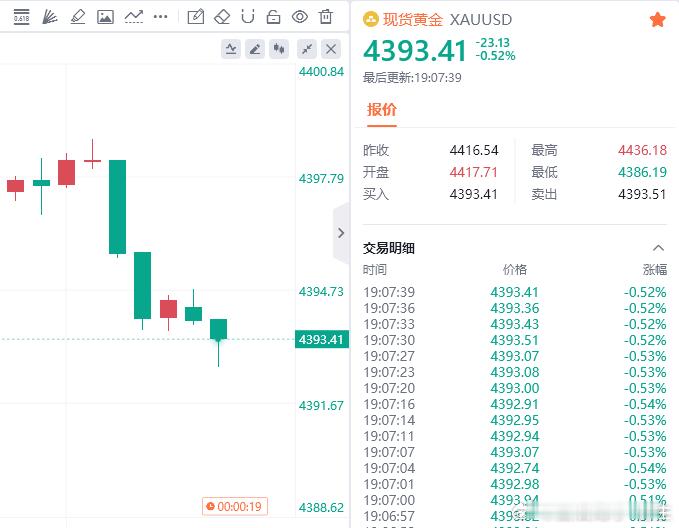
Task: Select the trade row at 19:07:27
Action: [x=514, y=356]
